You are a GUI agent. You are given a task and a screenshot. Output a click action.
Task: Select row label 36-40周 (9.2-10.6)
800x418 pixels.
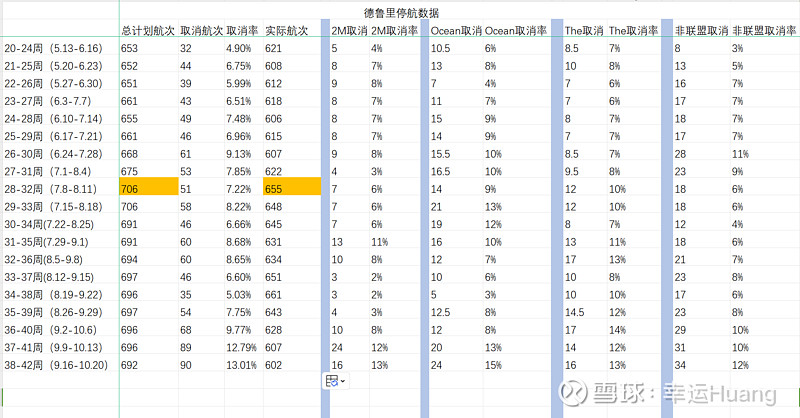point(51,330)
